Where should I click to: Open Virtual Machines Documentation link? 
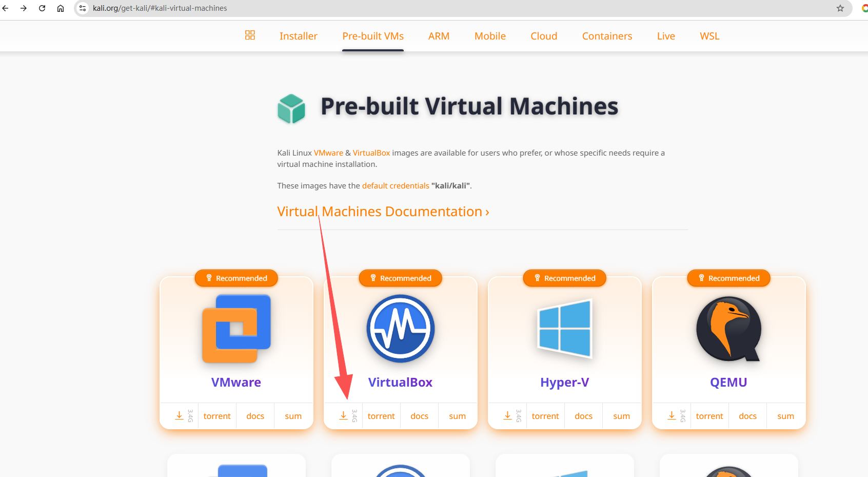383,212
